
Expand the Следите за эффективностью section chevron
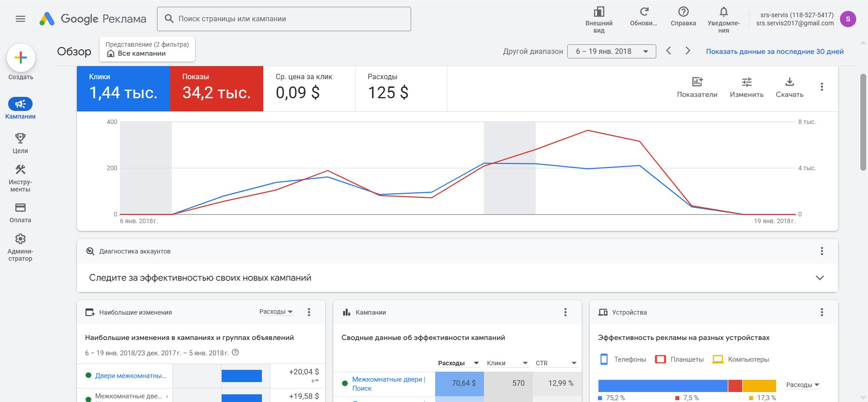(x=820, y=278)
